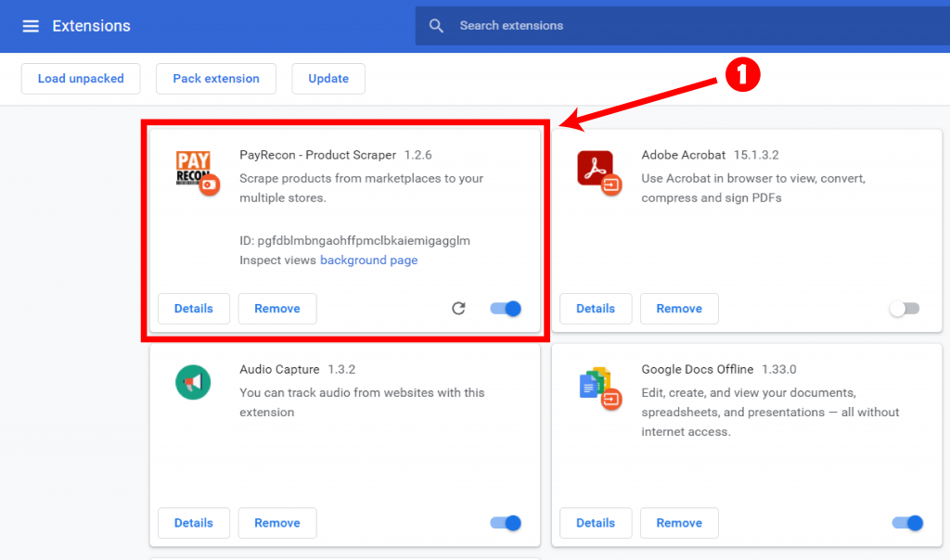Click version number 1.33.0

click(x=779, y=369)
